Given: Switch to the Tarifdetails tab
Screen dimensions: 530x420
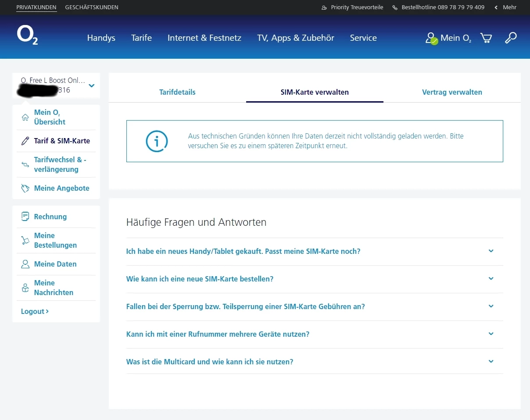Looking at the screenshot, I should click(177, 92).
